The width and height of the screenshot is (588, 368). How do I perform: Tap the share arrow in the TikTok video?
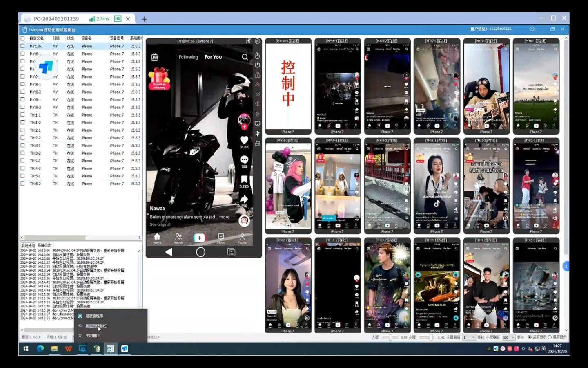click(244, 199)
